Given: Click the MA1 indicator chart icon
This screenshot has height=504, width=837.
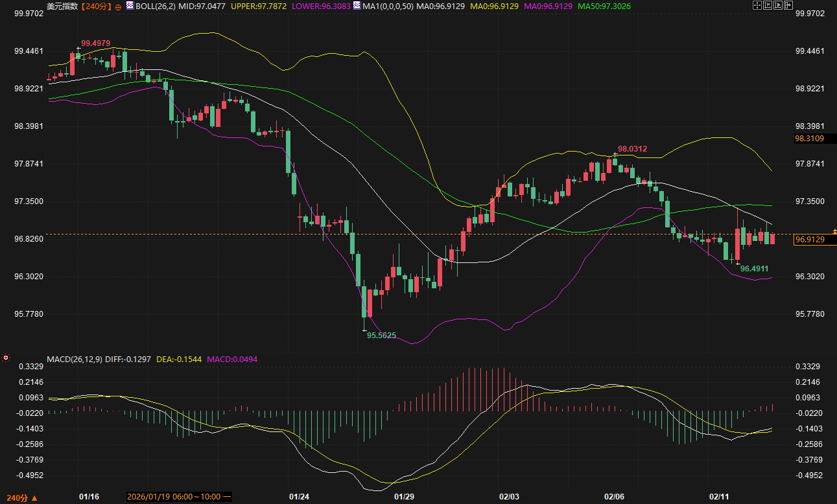Looking at the screenshot, I should [357, 6].
